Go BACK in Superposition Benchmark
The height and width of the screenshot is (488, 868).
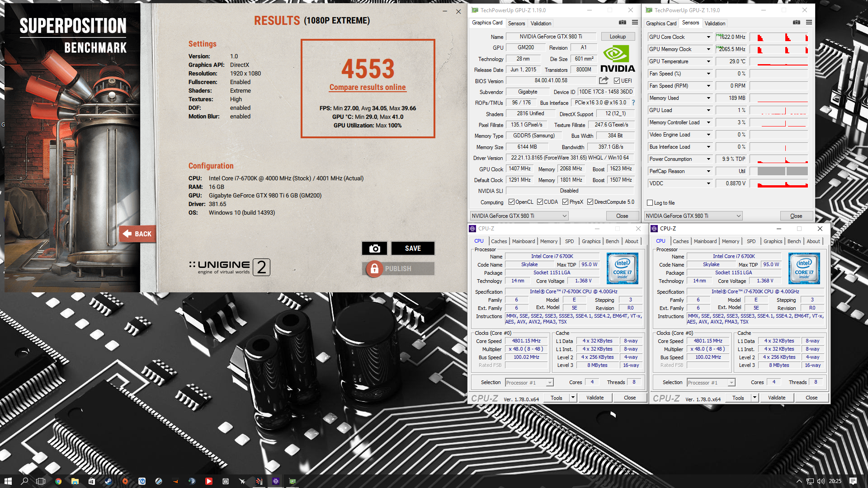click(138, 234)
